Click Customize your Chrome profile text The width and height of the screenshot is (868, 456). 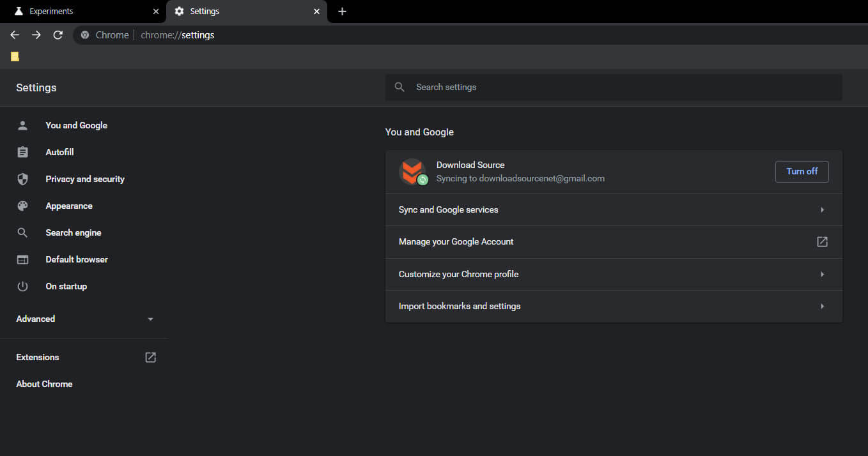click(x=458, y=274)
